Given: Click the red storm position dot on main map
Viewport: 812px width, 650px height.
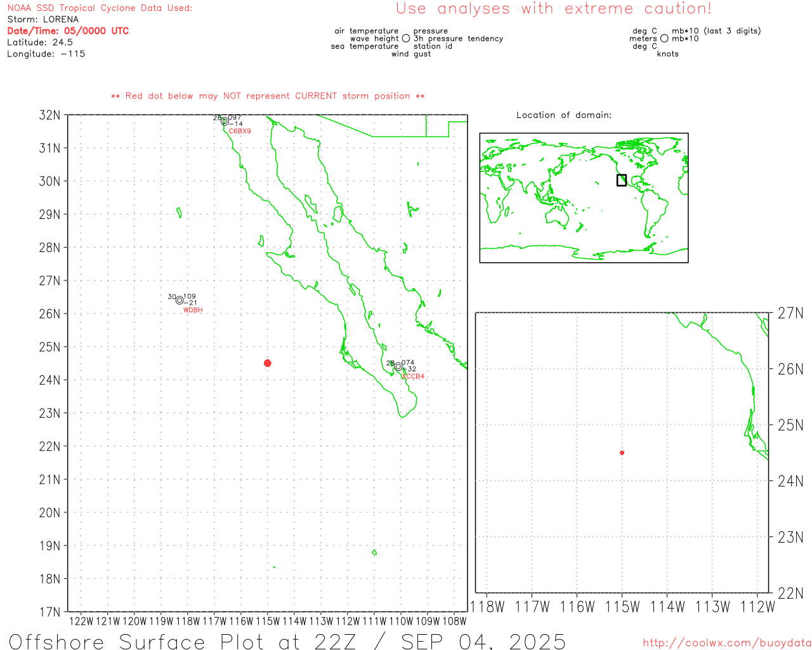Looking at the screenshot, I should point(267,363).
